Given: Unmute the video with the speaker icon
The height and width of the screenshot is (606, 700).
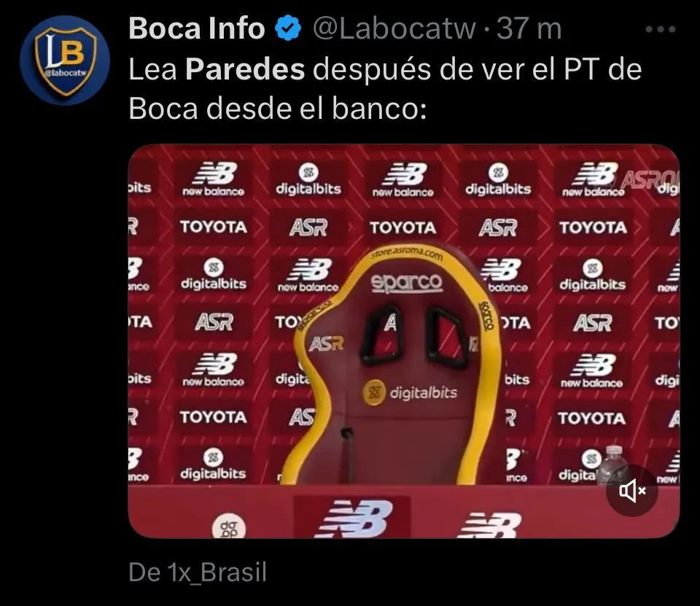Looking at the screenshot, I should coord(632,491).
